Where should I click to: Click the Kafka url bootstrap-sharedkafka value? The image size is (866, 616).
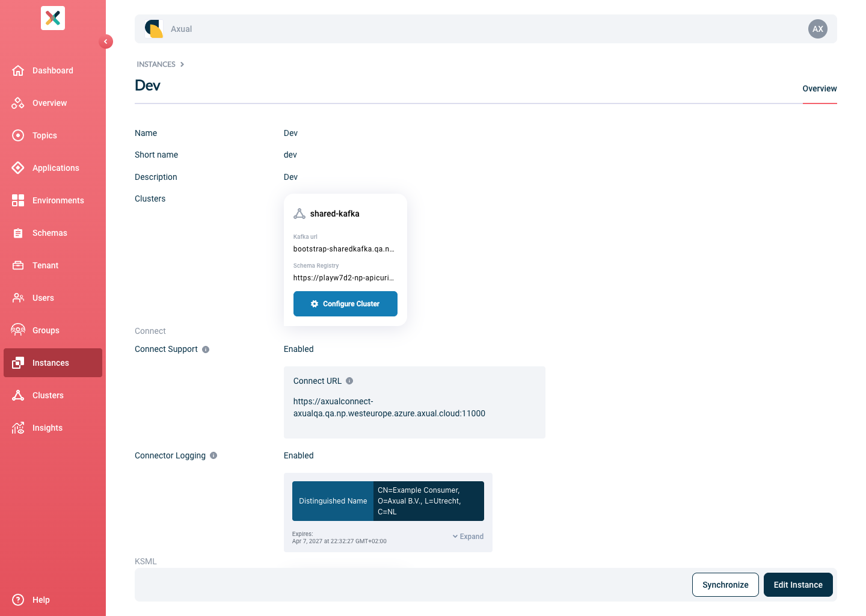click(x=344, y=249)
